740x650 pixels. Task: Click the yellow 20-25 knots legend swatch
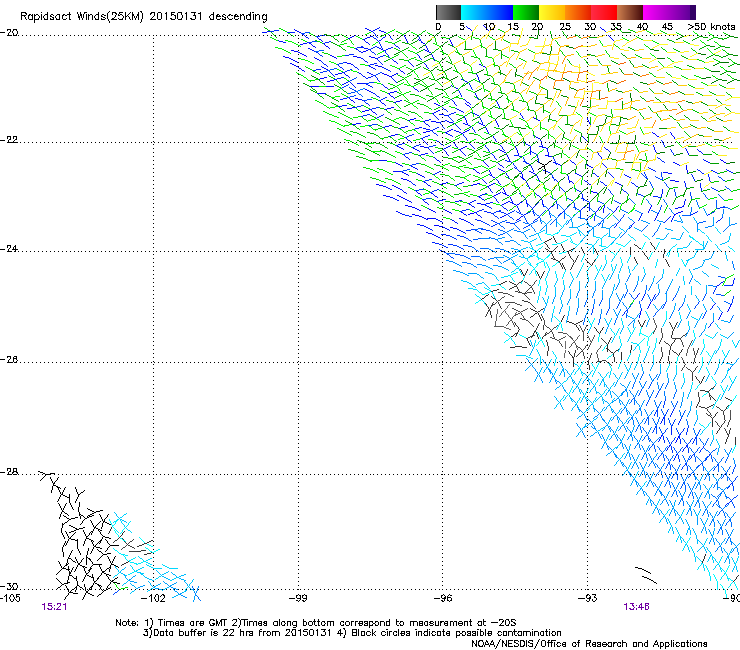pyautogui.click(x=552, y=12)
